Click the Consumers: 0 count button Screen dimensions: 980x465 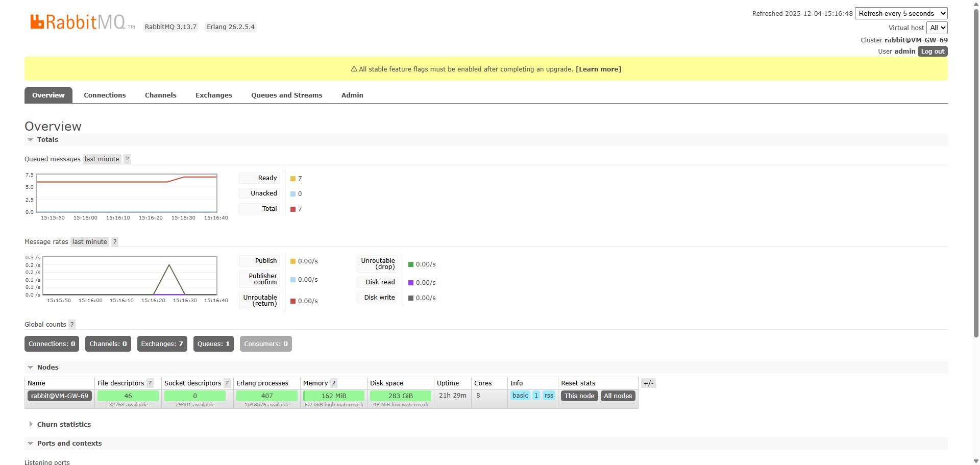[x=266, y=344]
